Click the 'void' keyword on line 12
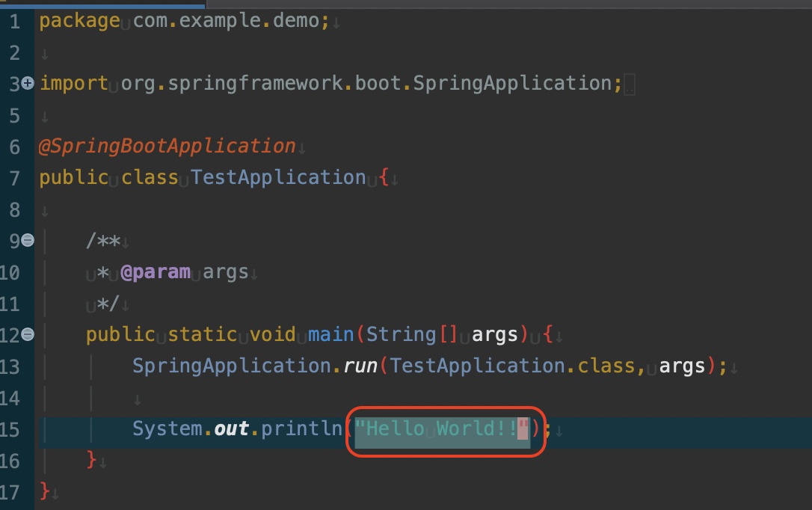Viewport: 812px width, 510px height. (272, 334)
